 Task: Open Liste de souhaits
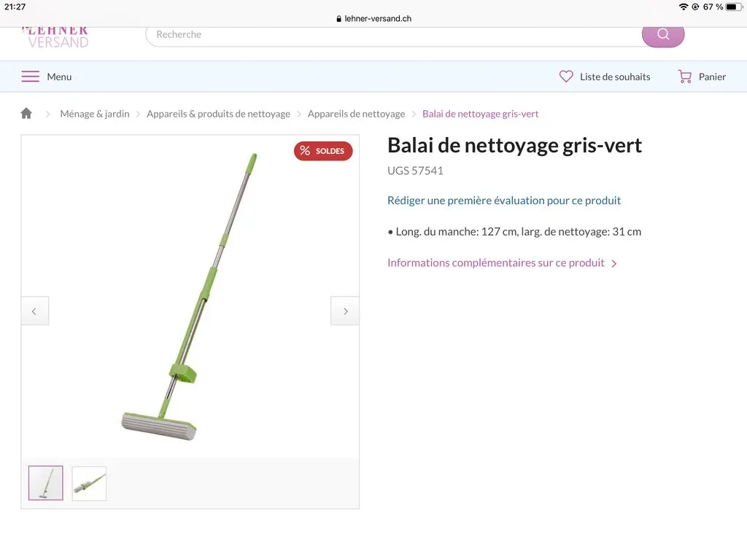click(614, 77)
